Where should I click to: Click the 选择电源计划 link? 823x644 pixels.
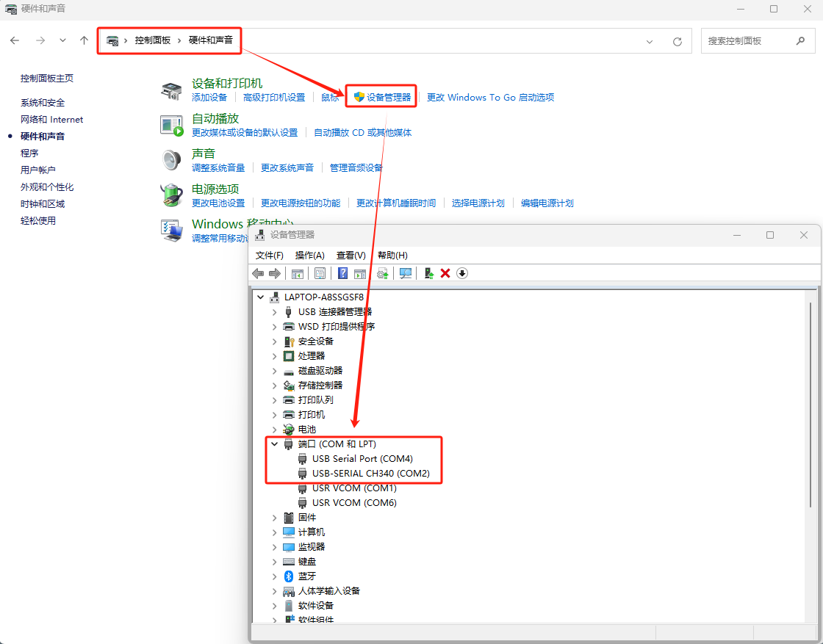[x=478, y=203]
